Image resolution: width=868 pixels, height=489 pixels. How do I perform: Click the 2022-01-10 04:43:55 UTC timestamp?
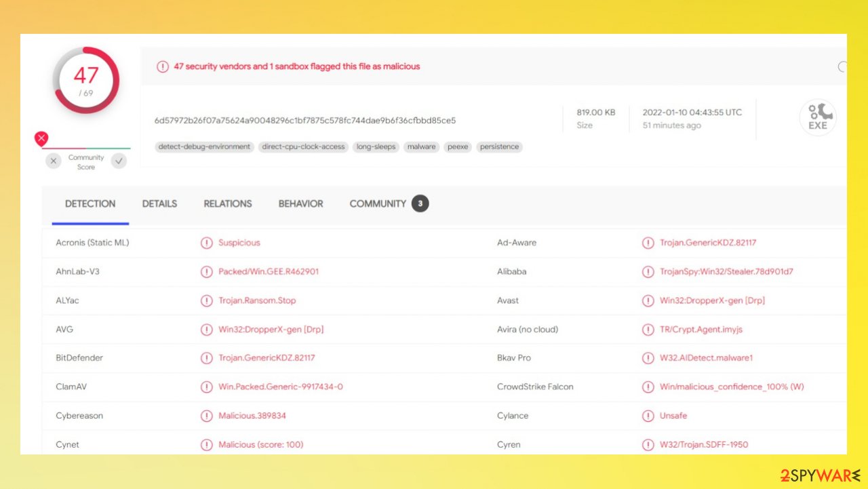coord(692,113)
